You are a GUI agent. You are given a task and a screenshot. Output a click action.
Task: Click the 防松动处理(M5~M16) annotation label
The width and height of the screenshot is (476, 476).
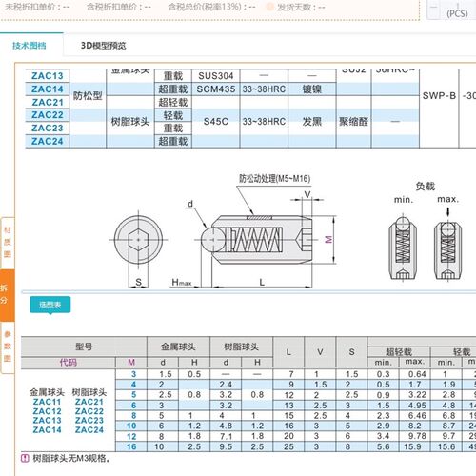(274, 178)
